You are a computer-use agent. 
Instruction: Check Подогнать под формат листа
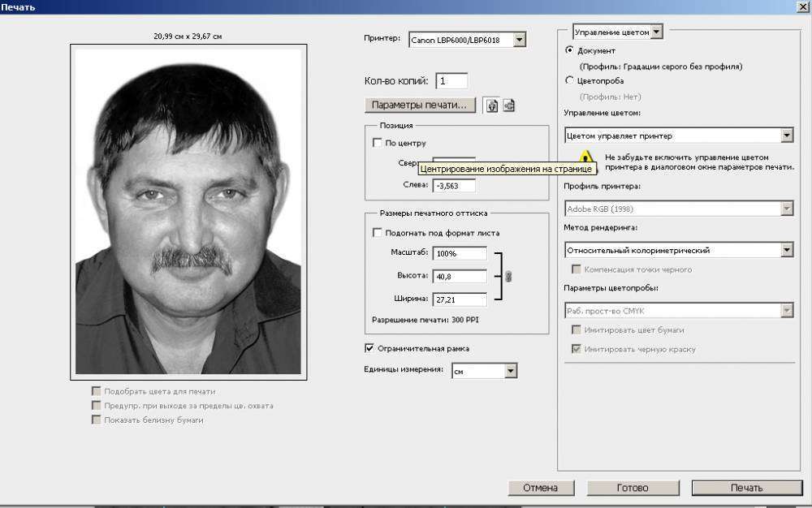(377, 233)
